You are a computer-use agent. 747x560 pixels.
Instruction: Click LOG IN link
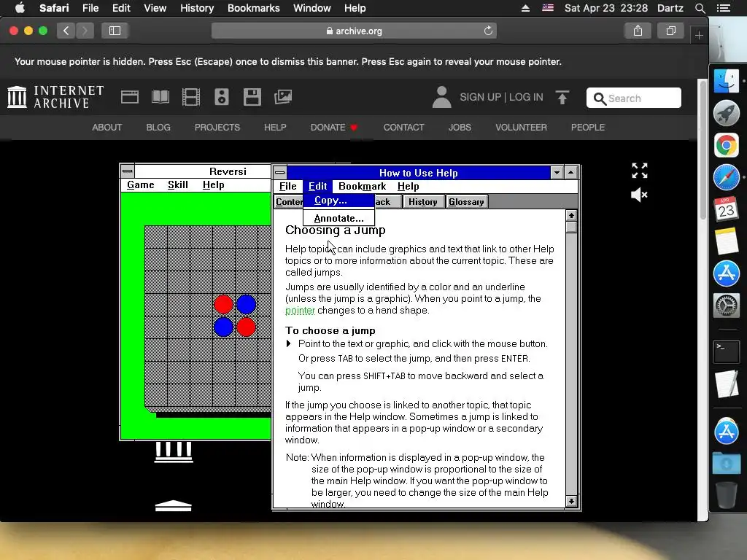(526, 97)
